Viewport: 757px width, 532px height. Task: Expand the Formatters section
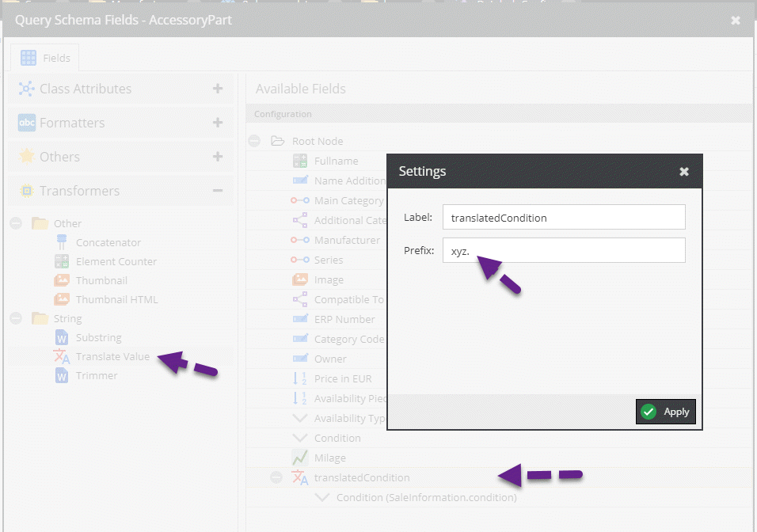[218, 123]
